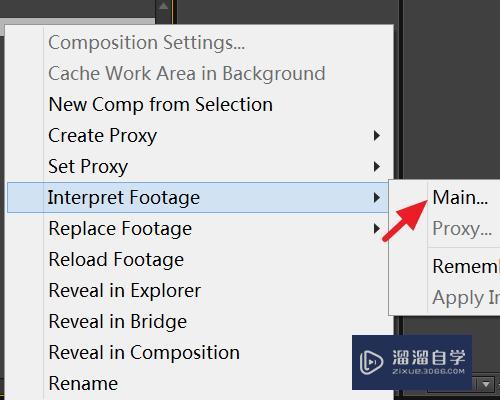Screen dimensions: 500x400
Task: Select the Interpret Footage menu item
Action: (x=198, y=197)
